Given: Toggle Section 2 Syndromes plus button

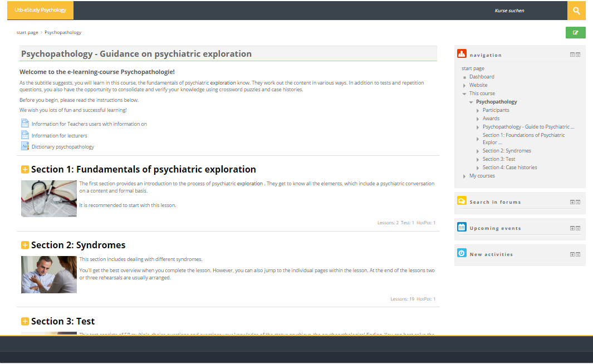Looking at the screenshot, I should pos(25,245).
